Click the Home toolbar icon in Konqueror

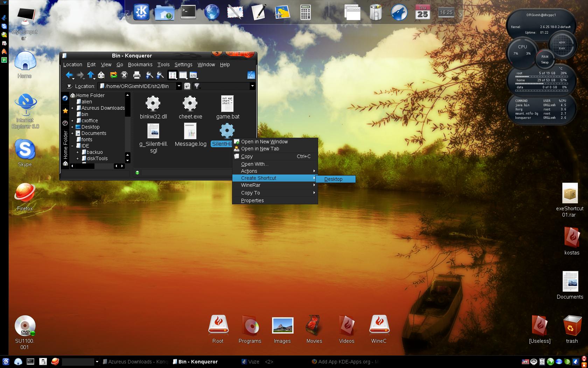click(101, 75)
